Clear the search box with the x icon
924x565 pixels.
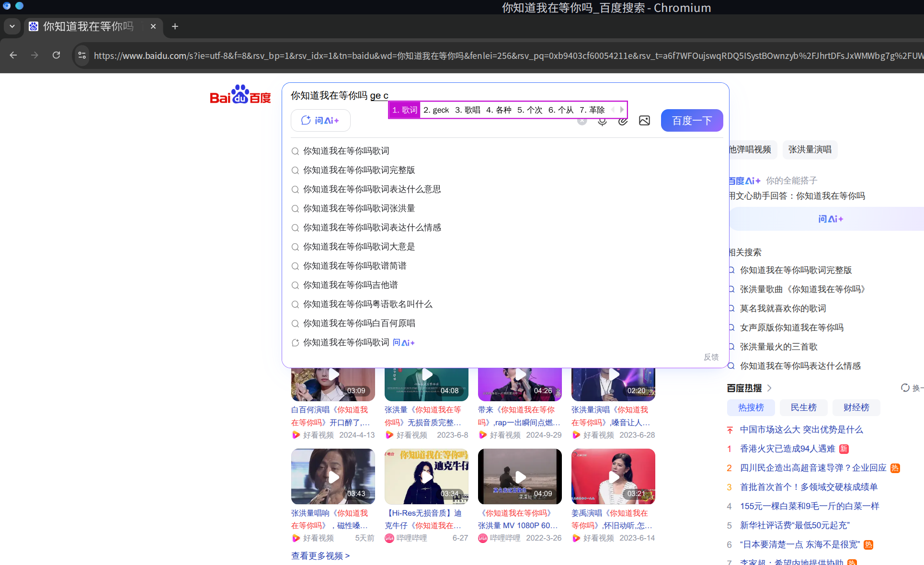(582, 120)
